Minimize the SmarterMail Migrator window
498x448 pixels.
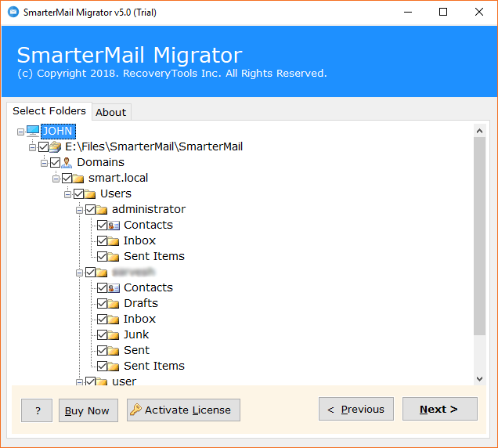pos(408,12)
